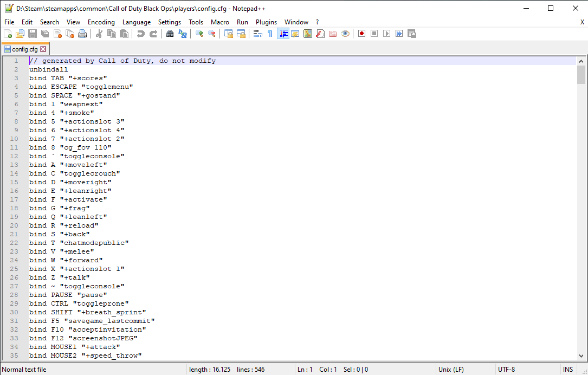This screenshot has width=588, height=375.
Task: Click the vertical scrollbar thumb
Action: coord(581,74)
